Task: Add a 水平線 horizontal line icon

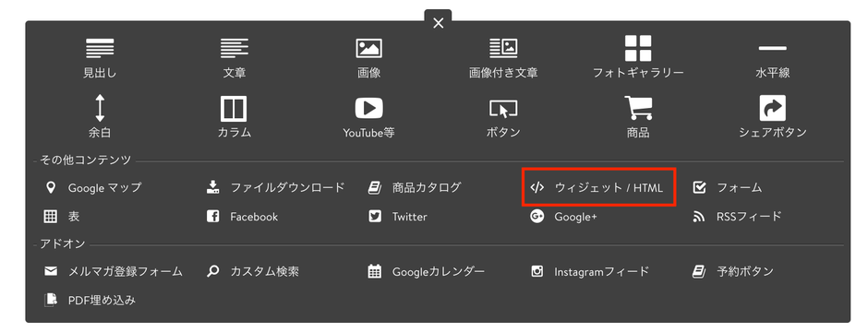Action: click(x=772, y=49)
